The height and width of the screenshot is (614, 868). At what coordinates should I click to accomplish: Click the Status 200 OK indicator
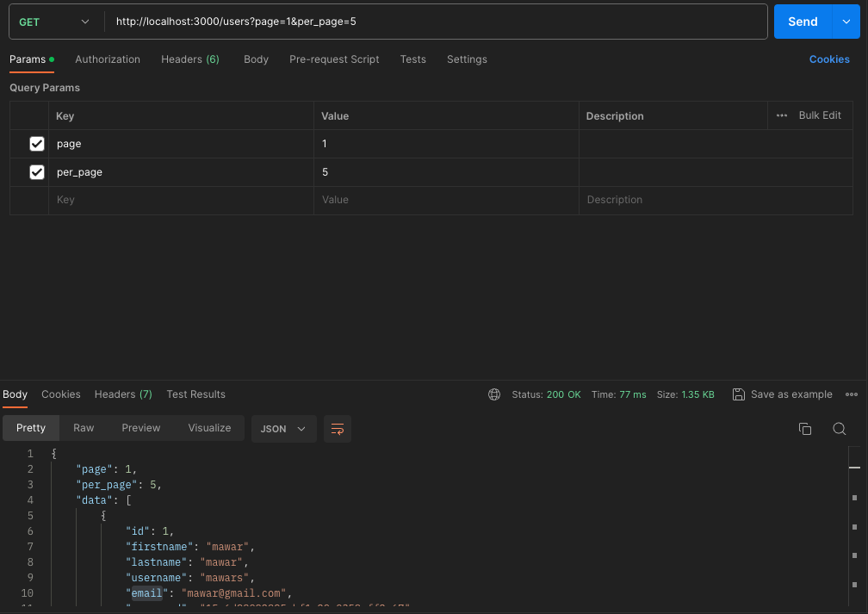click(x=546, y=394)
